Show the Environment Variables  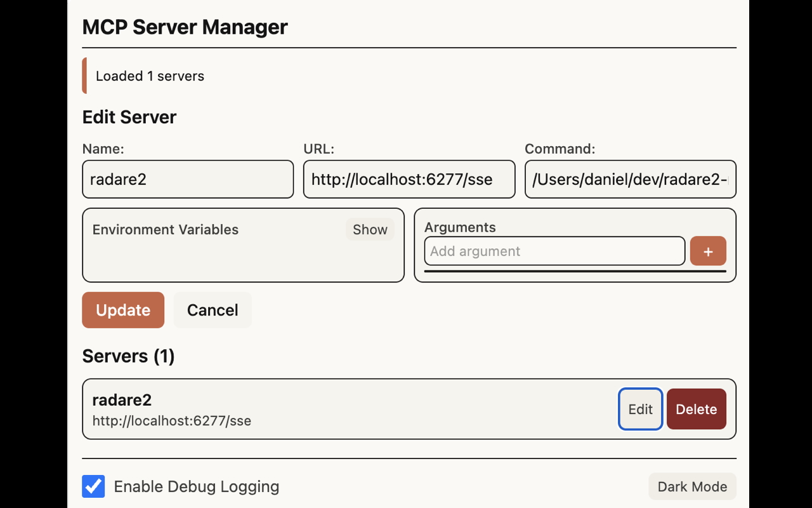tap(370, 230)
